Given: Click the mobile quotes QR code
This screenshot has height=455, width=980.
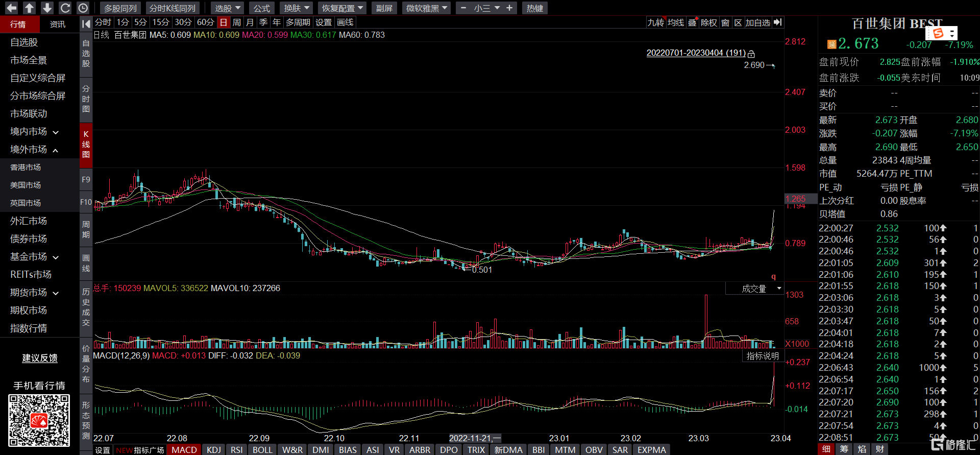Looking at the screenshot, I should click(x=39, y=421).
